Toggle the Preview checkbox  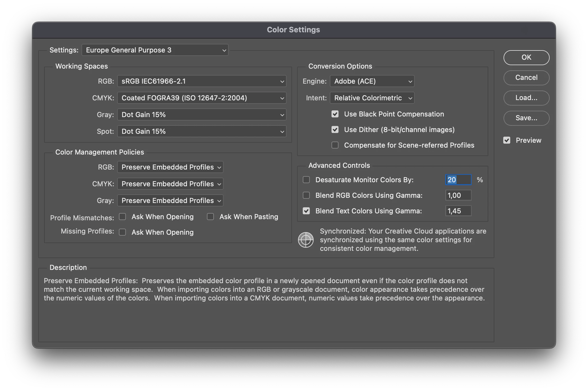pos(507,140)
